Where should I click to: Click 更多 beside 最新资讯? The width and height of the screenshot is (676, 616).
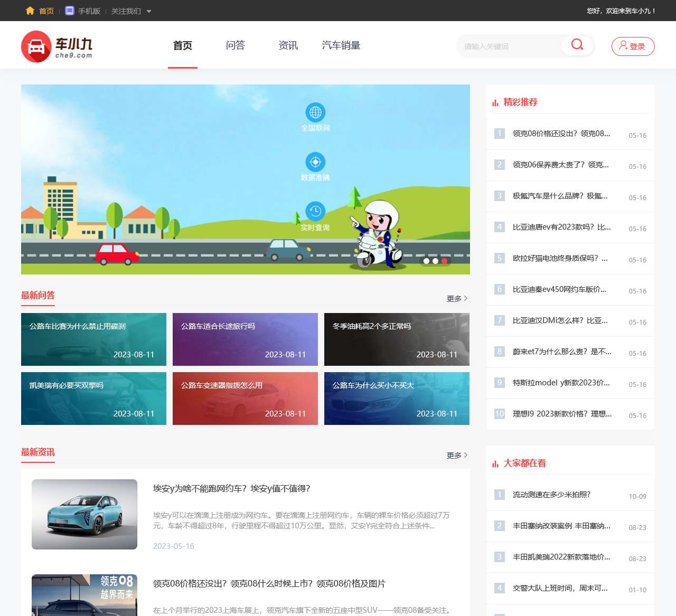pos(457,456)
